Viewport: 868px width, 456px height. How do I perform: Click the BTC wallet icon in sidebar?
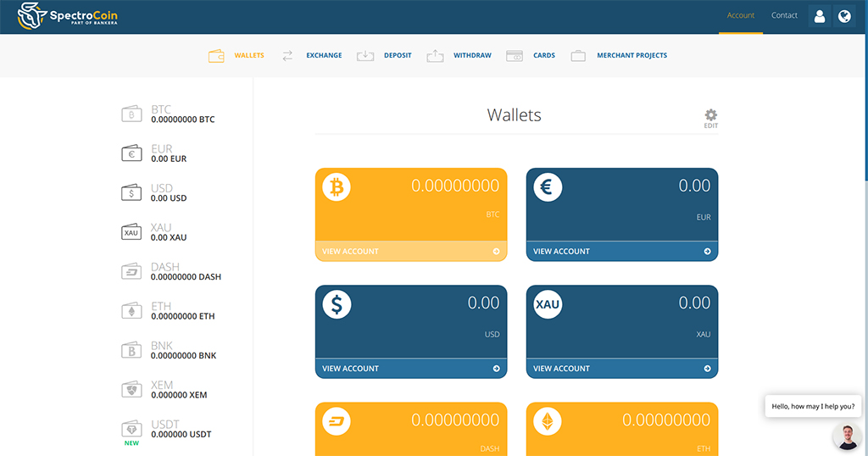coord(131,114)
